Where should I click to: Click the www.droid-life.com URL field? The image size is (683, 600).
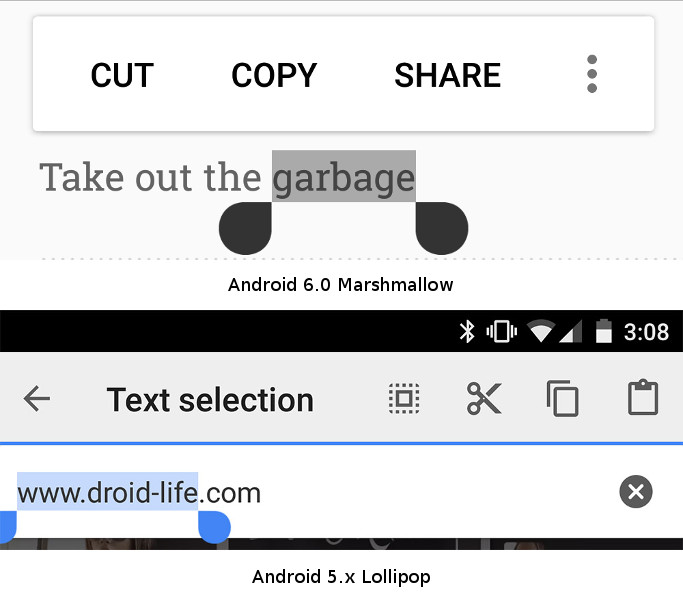305,492
